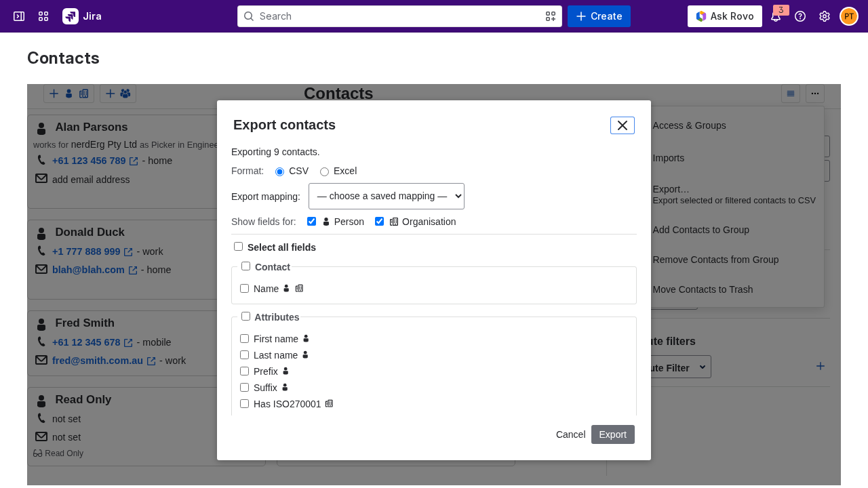The width and height of the screenshot is (868, 488).
Task: Open the settings gear icon
Action: pyautogui.click(x=825, y=16)
